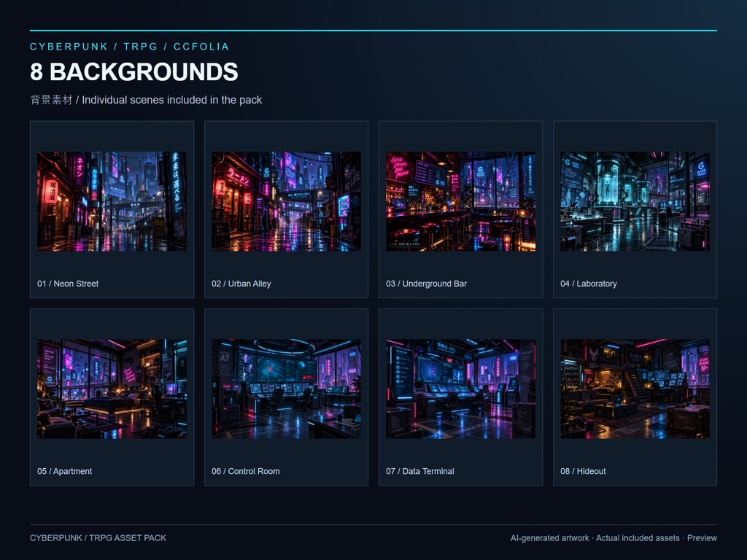The width and height of the screenshot is (747, 560).
Task: Click the '03 / Underground Bar' caption
Action: coord(426,284)
